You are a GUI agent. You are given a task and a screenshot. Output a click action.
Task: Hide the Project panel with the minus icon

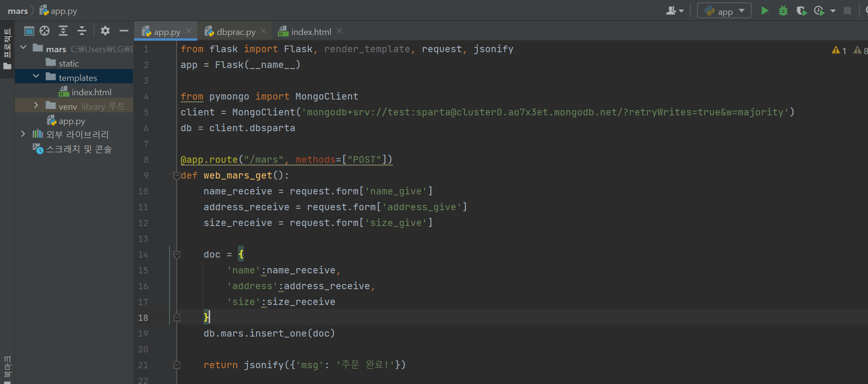coord(124,31)
